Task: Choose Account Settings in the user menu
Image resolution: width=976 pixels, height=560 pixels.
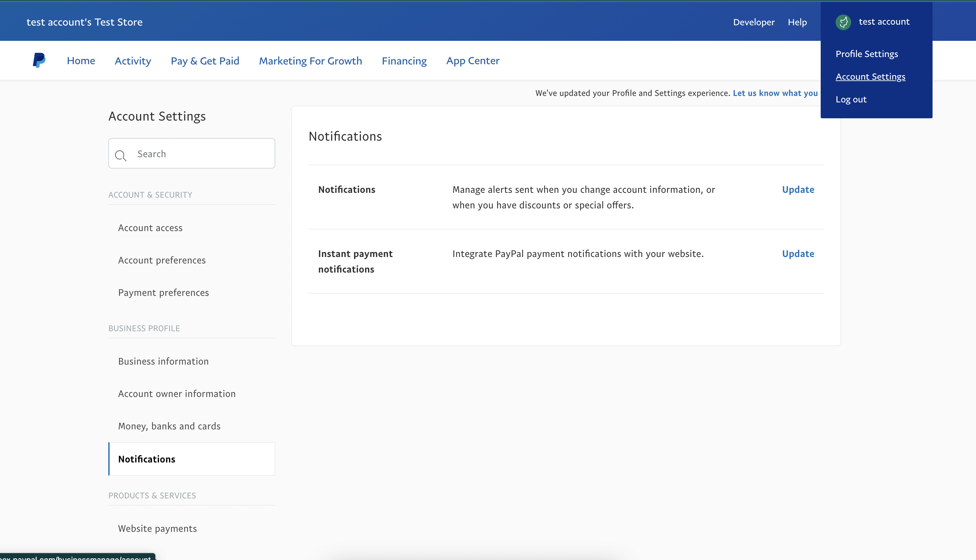Action: coord(870,76)
